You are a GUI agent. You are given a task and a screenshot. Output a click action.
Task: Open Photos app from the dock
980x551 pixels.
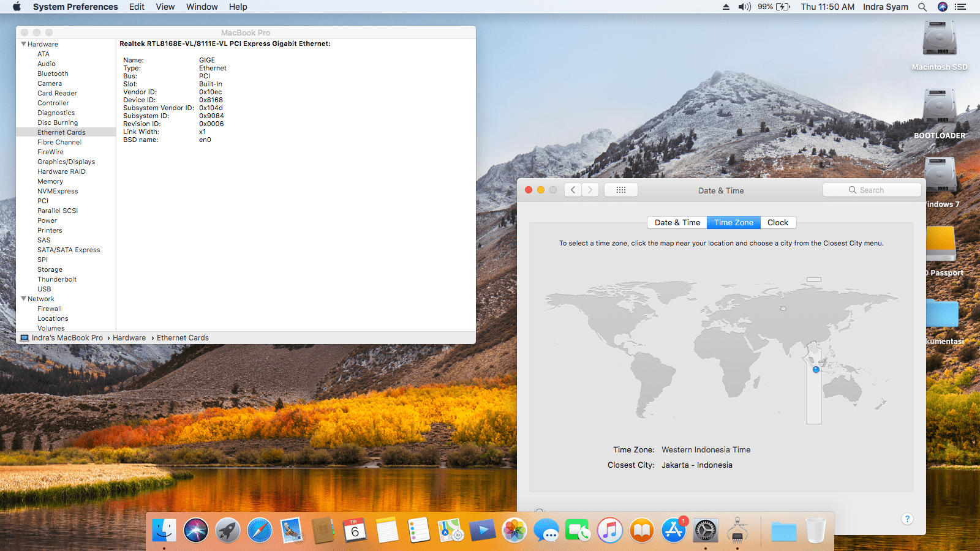point(514,530)
